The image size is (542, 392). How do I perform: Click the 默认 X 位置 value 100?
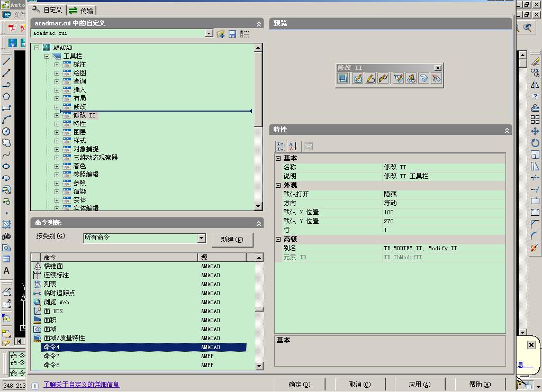pos(444,212)
